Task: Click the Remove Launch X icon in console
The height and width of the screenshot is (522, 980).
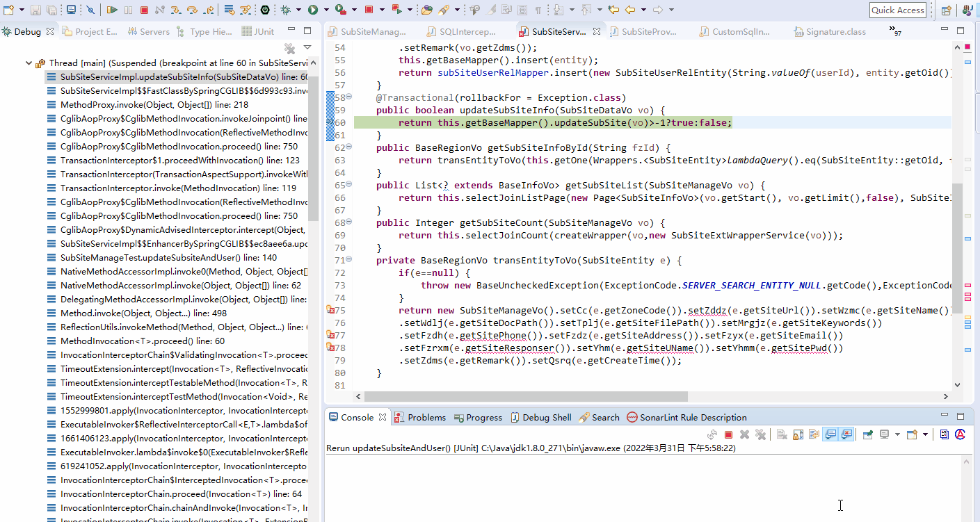Action: tap(744, 434)
